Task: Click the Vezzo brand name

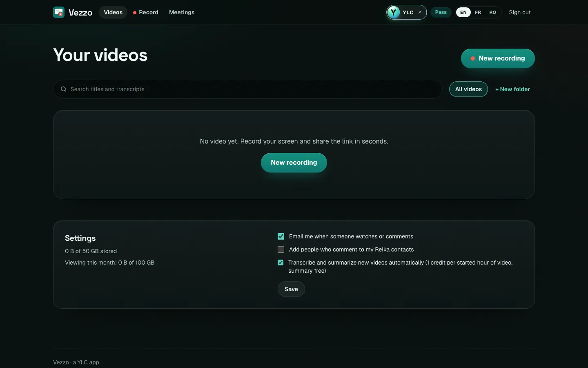Action: (x=80, y=12)
